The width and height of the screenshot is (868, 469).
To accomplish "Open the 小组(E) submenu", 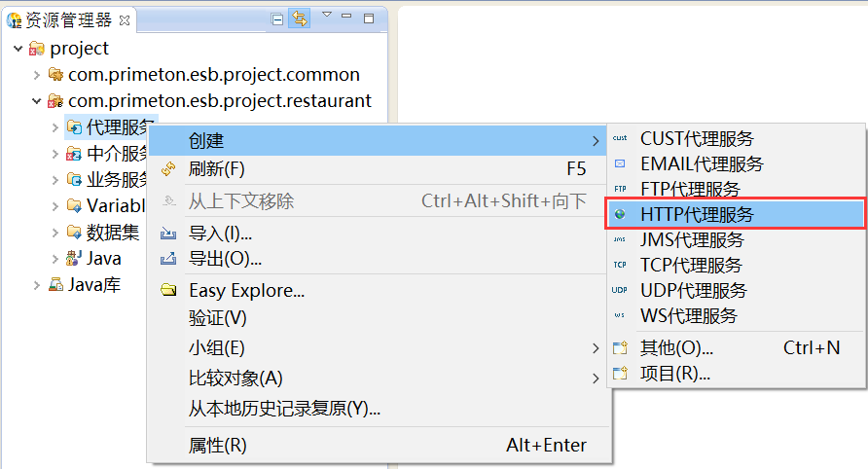I will click(x=379, y=348).
